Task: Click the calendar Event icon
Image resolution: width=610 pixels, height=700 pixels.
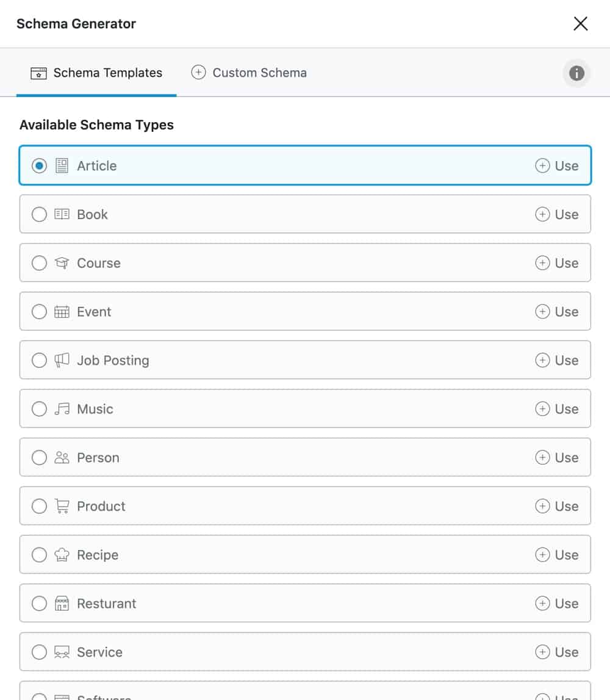Action: coord(62,311)
